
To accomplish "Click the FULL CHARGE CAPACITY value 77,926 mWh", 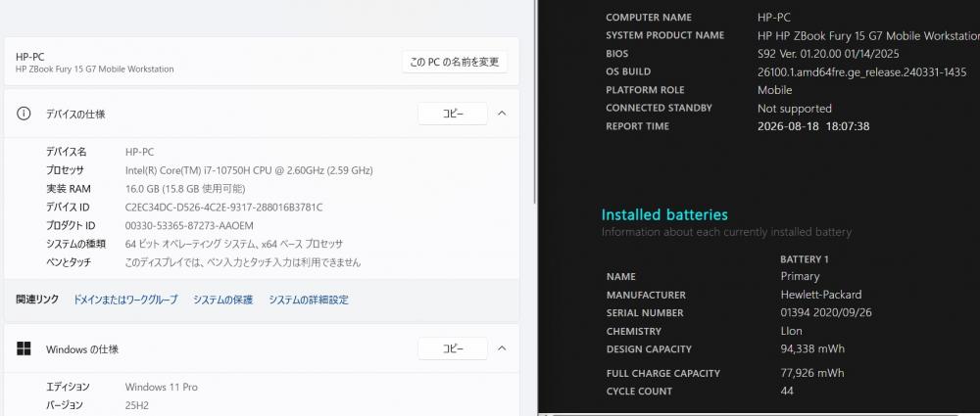I will point(812,373).
